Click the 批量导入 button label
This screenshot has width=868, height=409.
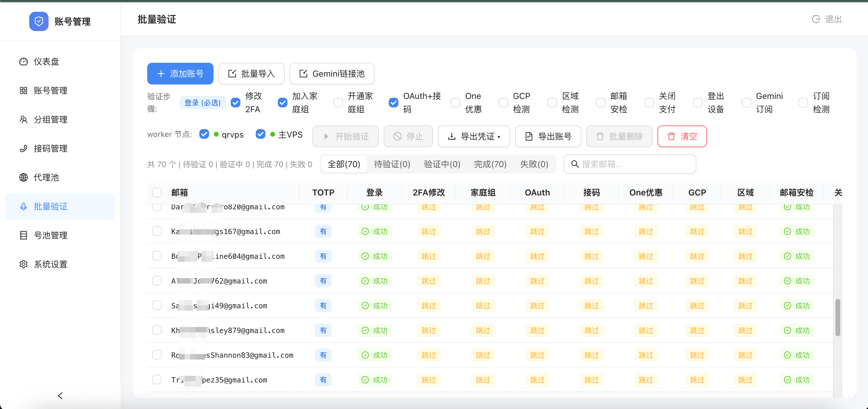258,74
